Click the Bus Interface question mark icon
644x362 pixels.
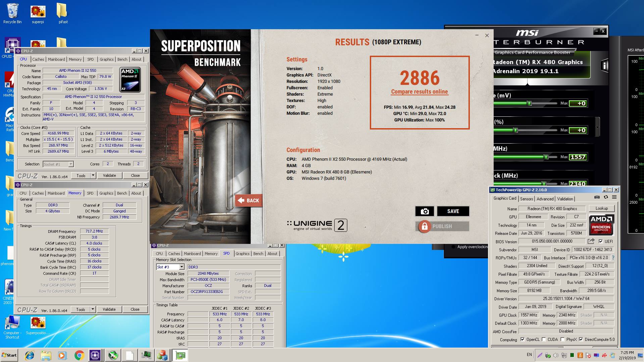613,258
